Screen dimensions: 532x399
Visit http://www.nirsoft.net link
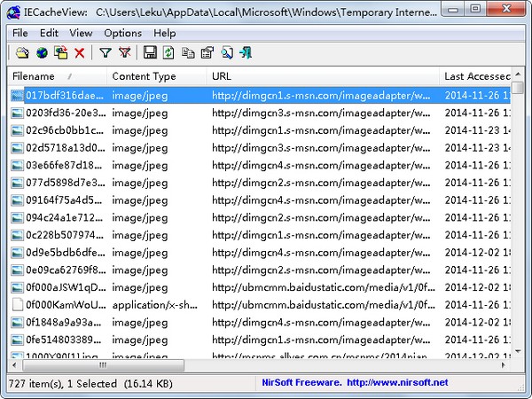[x=397, y=383]
